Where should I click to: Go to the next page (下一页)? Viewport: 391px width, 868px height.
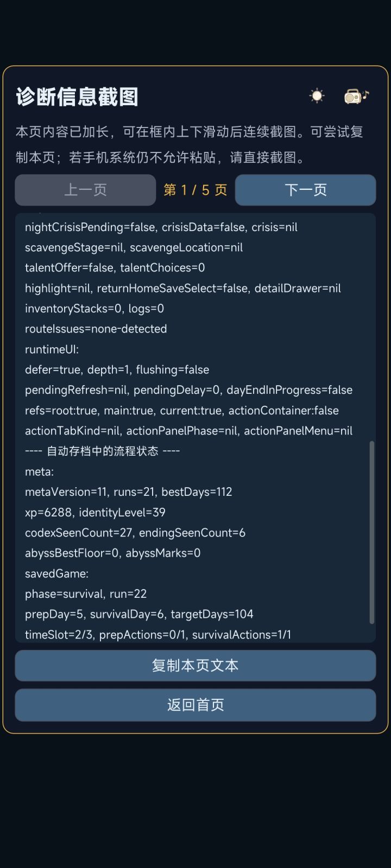305,190
